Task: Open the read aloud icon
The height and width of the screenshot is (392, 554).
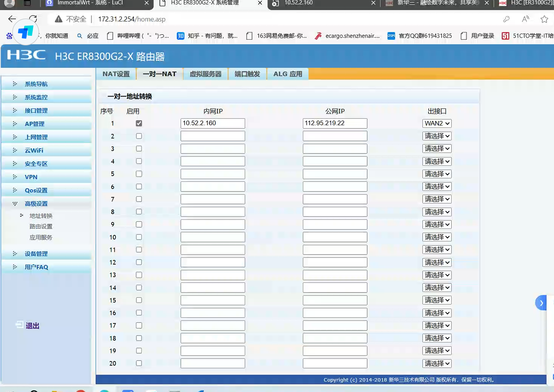Action: 525,19
